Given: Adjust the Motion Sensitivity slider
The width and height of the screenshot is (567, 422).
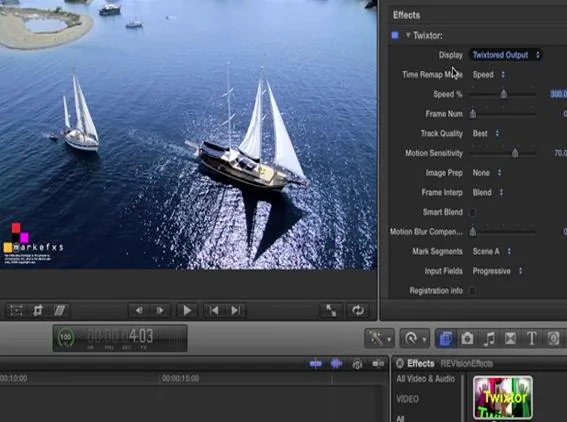Looking at the screenshot, I should 515,153.
